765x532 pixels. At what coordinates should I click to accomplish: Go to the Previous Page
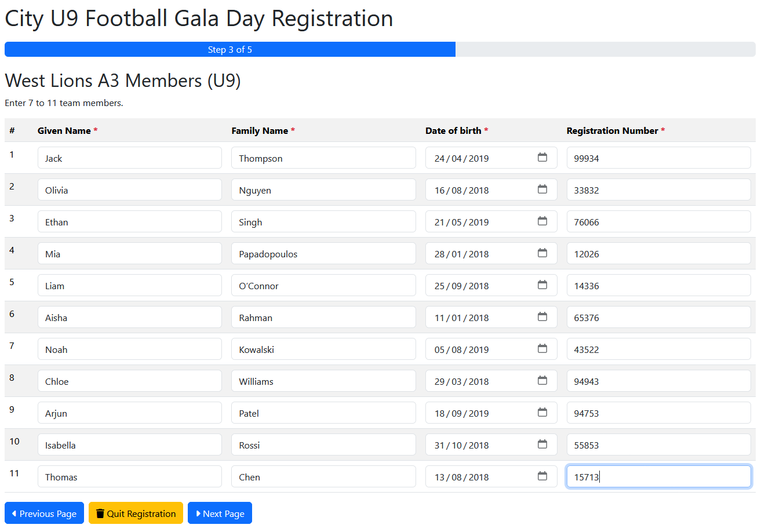[x=44, y=513]
